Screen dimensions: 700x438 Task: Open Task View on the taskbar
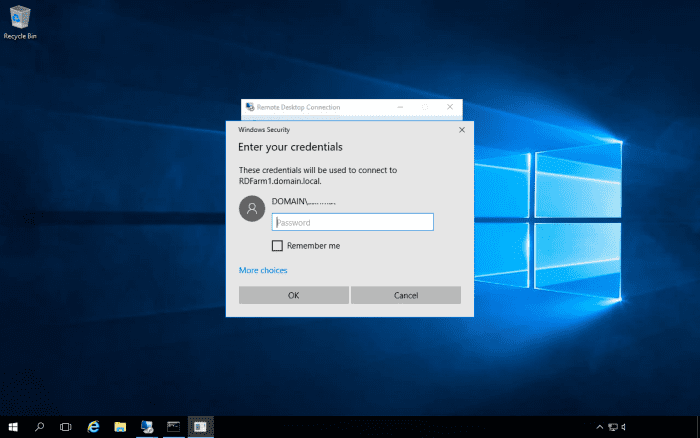[66, 427]
